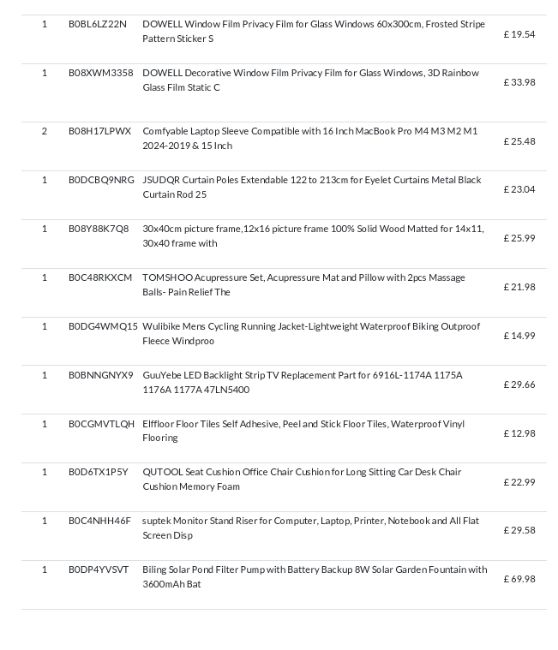Viewport: 558px width, 650px height.
Task: Click the £ 19.54 price
Action: click(x=519, y=34)
